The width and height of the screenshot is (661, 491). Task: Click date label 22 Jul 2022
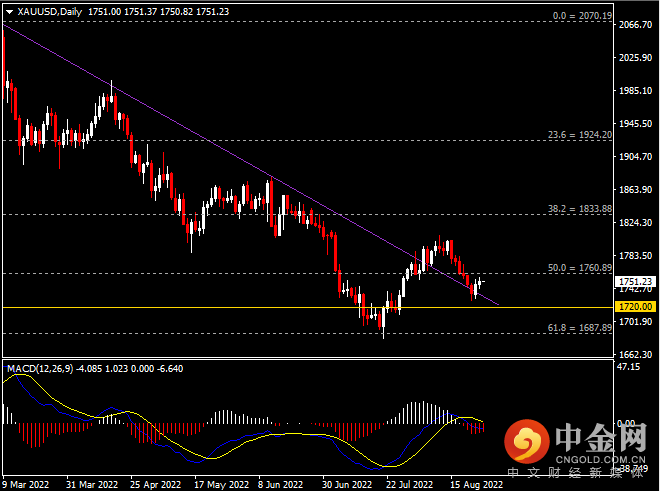pyautogui.click(x=410, y=485)
